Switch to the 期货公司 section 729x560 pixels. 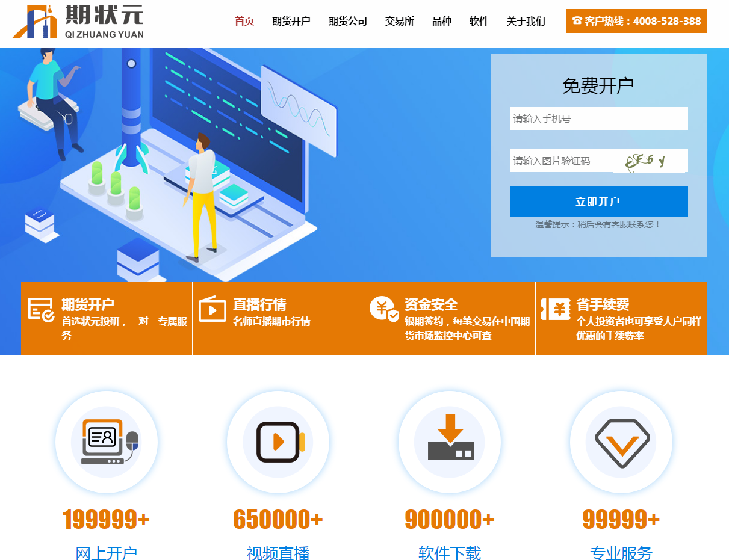[347, 21]
